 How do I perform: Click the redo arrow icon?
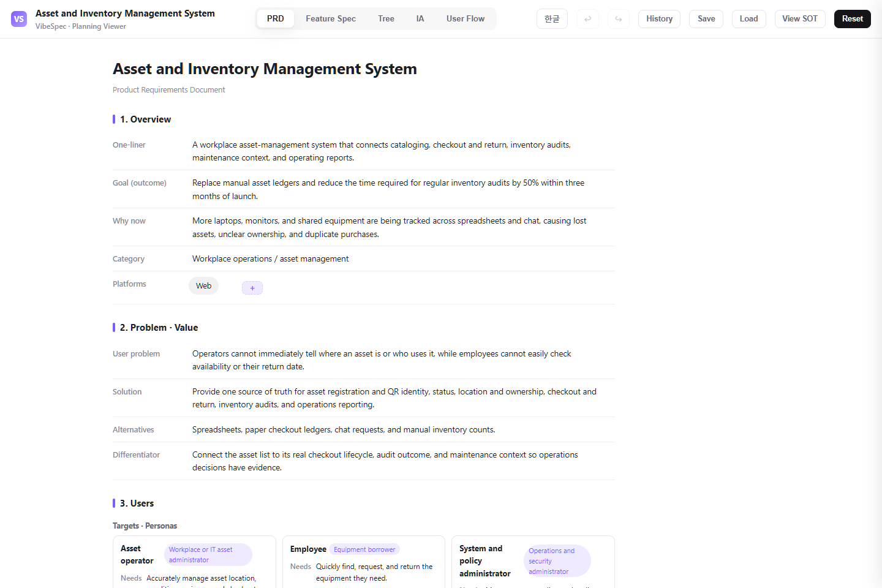coord(619,19)
